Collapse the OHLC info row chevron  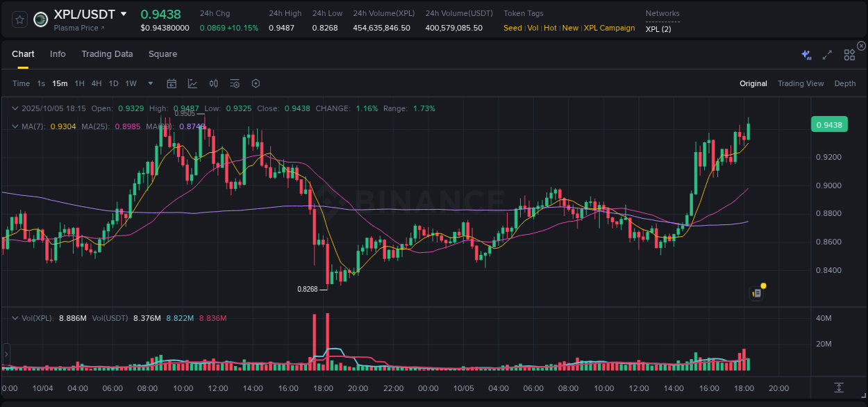[x=15, y=108]
